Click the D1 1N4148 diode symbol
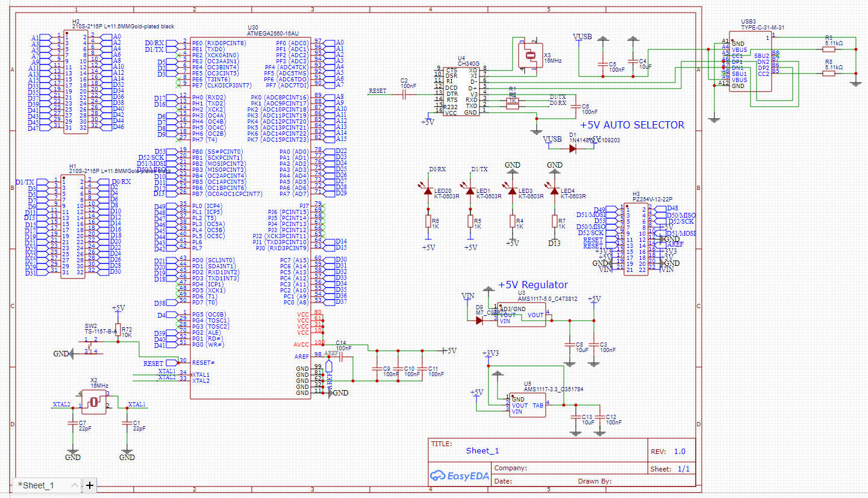Screen dimensions: 868x498 571,148
